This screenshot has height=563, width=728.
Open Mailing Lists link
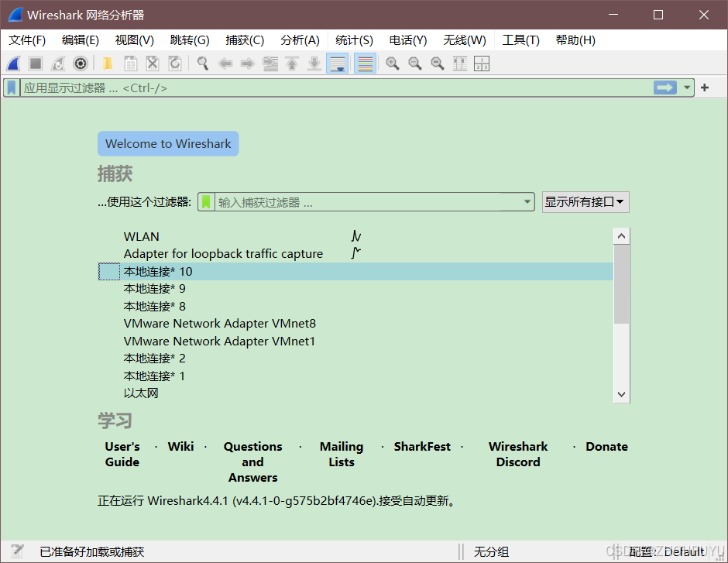(x=342, y=455)
